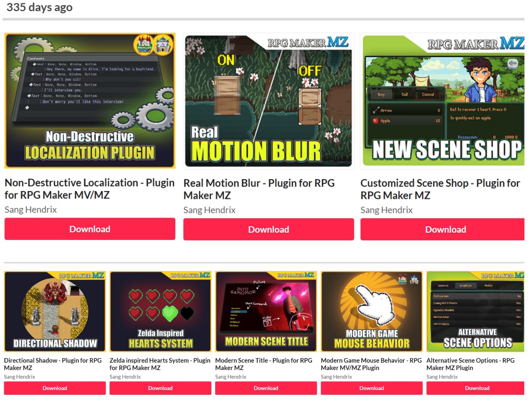The height and width of the screenshot is (405, 532).
Task: Select author Sang Hendrix under Modern Scene Title
Action: coord(231,377)
